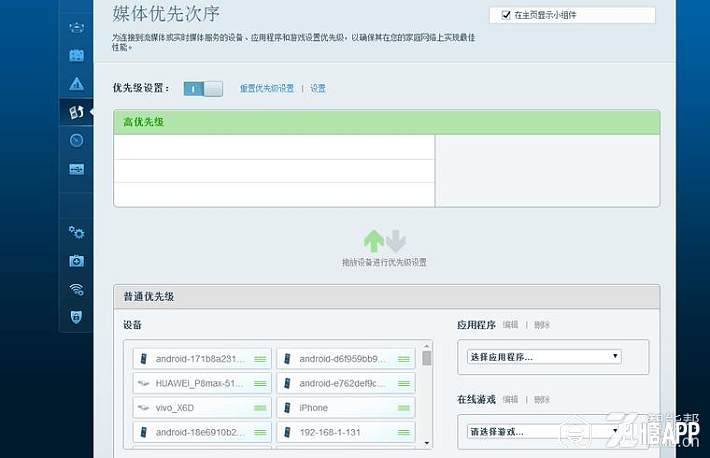This screenshot has width=710, height=458.
Task: Click phone icon of android-d6f959bb9 device
Action: pos(287,359)
